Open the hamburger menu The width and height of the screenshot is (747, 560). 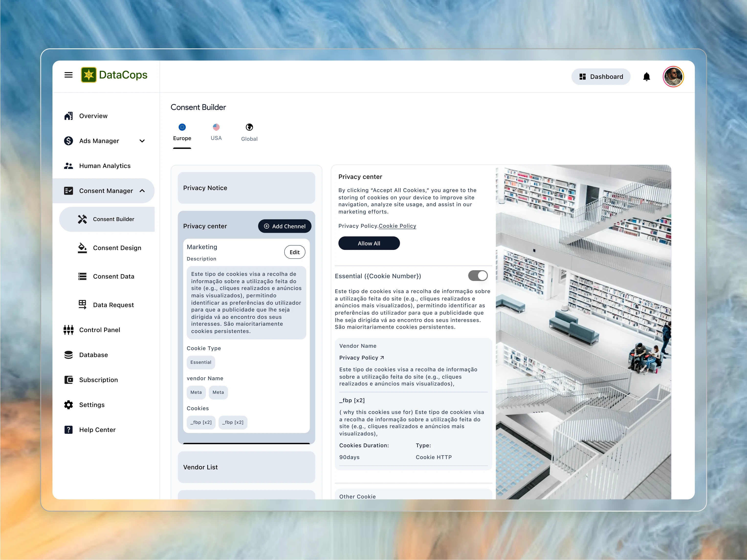(x=69, y=75)
